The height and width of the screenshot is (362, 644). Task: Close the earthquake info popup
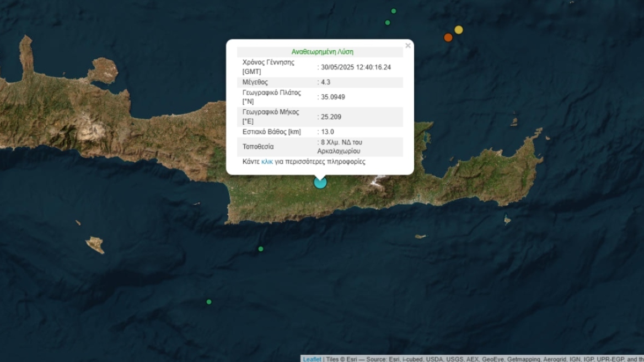407,46
